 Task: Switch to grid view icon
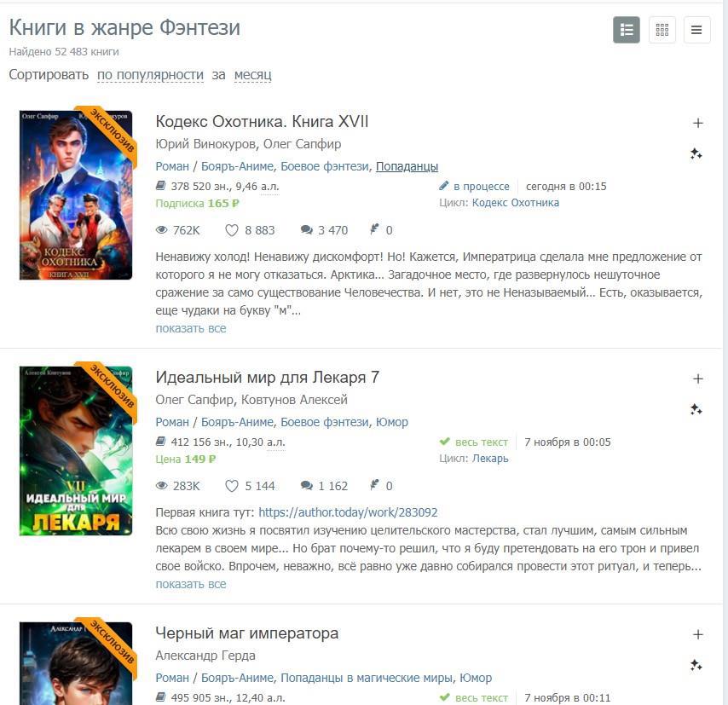click(x=662, y=30)
